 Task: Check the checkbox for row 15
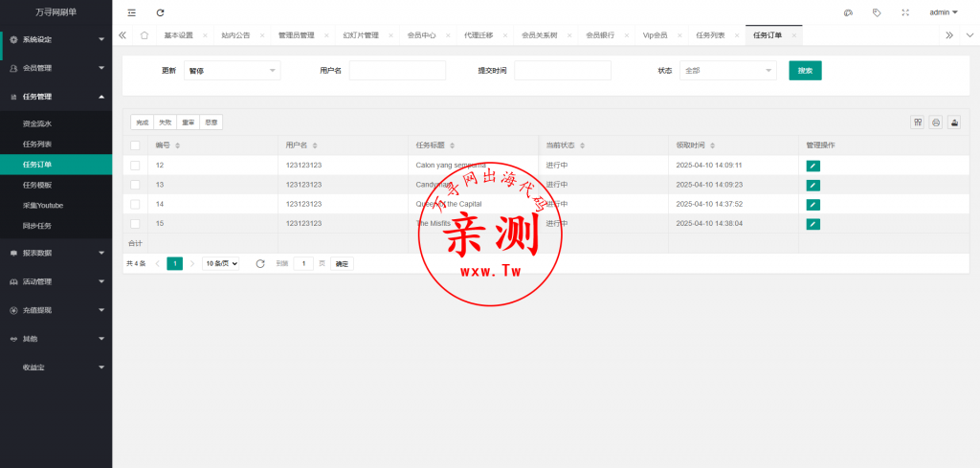tap(135, 223)
